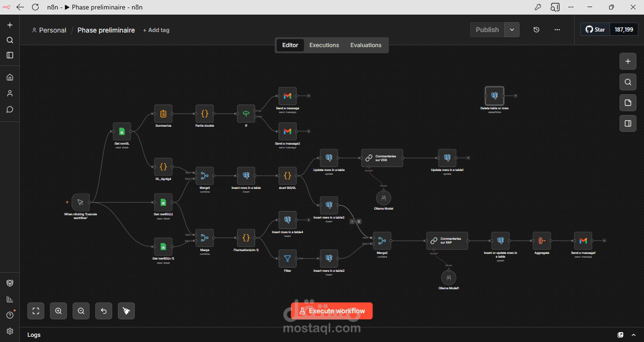Select the Send a message1 Gmail node
This screenshot has width=644, height=342.
point(583,241)
